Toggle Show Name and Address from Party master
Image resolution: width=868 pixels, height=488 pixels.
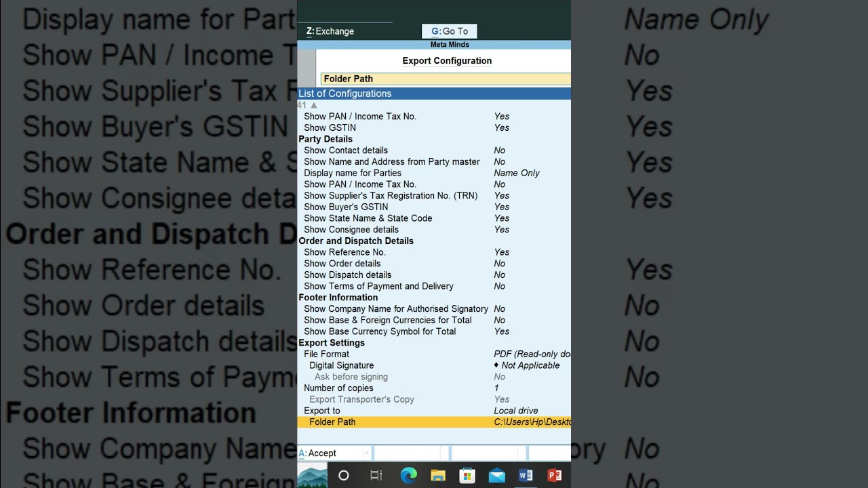pos(434,162)
